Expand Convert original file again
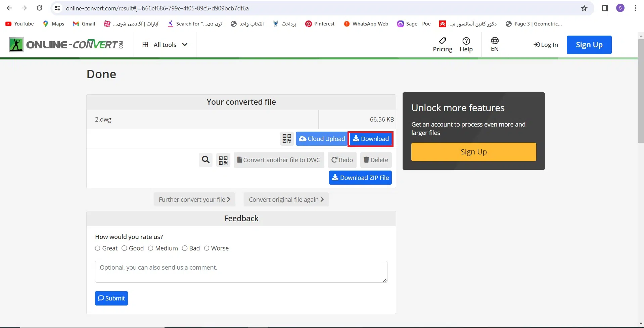 pyautogui.click(x=286, y=200)
